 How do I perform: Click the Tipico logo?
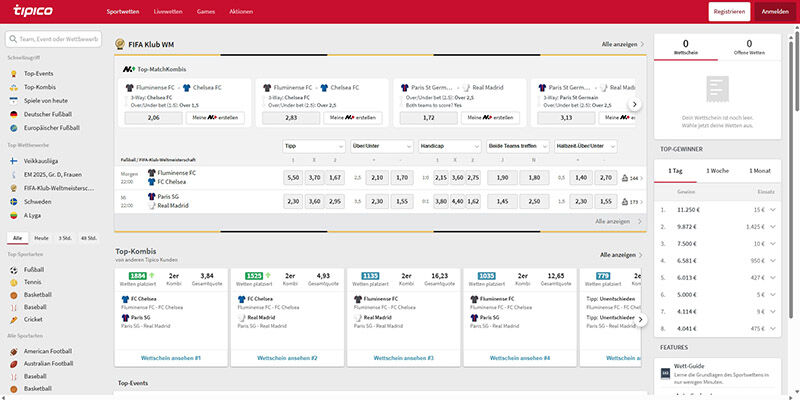(x=33, y=10)
